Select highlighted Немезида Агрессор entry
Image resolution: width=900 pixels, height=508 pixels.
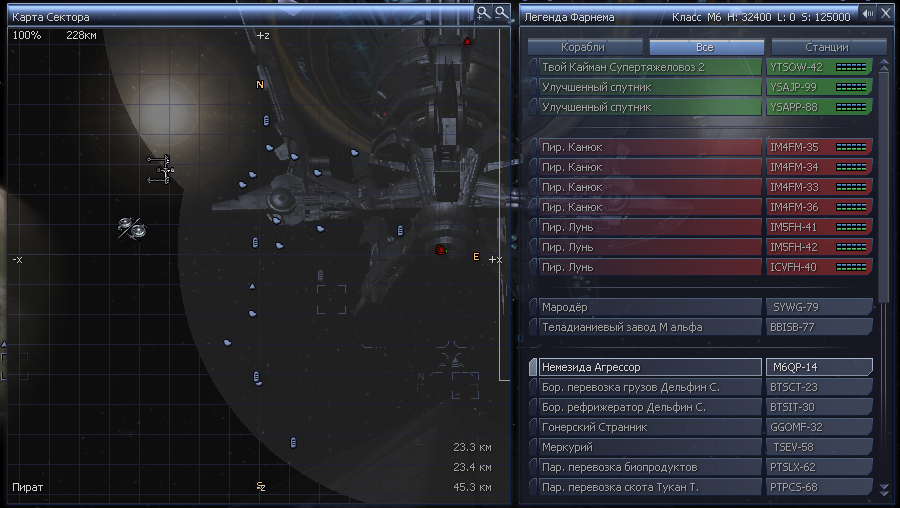tap(650, 367)
